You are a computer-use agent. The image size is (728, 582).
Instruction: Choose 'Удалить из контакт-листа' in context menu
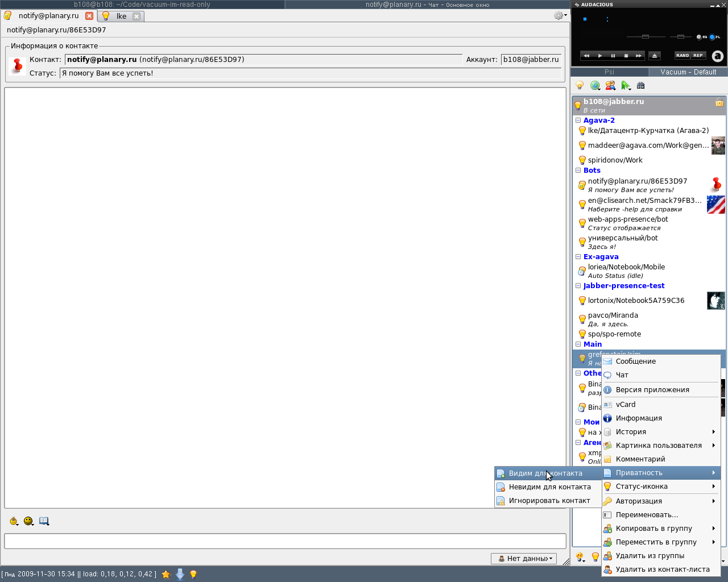(662, 569)
